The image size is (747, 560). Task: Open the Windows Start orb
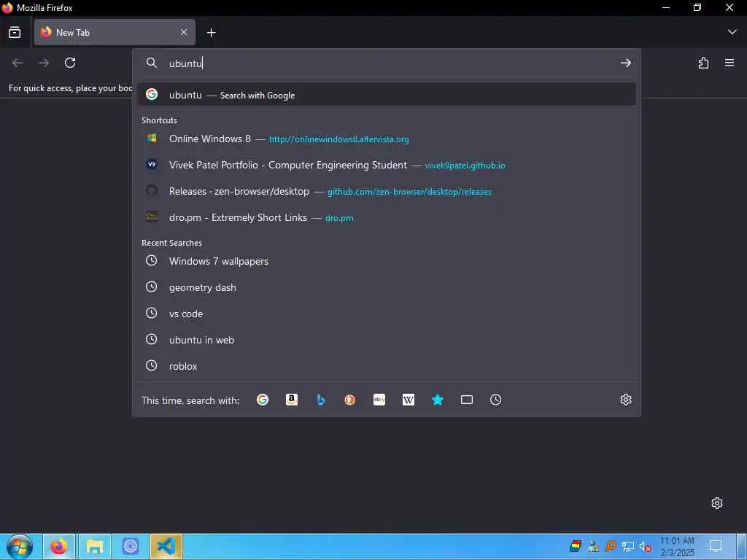[20, 547]
